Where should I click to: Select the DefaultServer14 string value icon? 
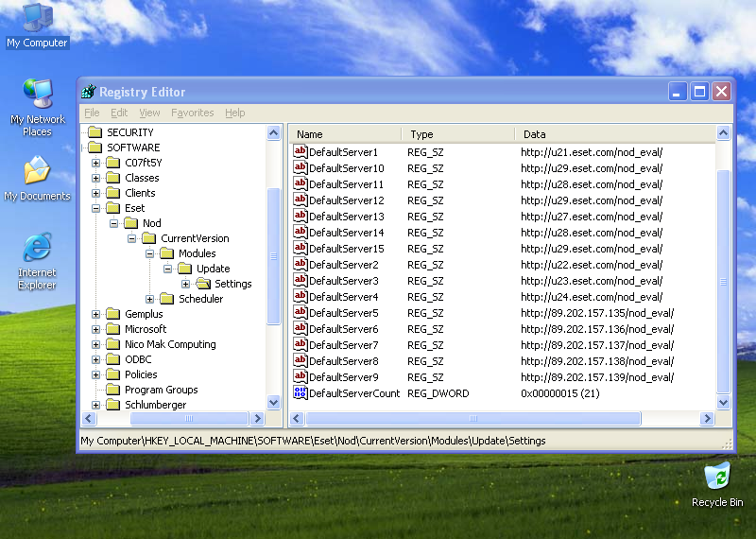click(301, 232)
